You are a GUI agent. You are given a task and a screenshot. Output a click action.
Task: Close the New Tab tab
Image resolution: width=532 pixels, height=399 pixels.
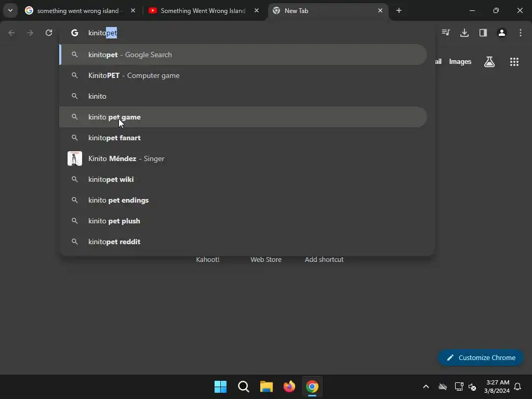380,10
